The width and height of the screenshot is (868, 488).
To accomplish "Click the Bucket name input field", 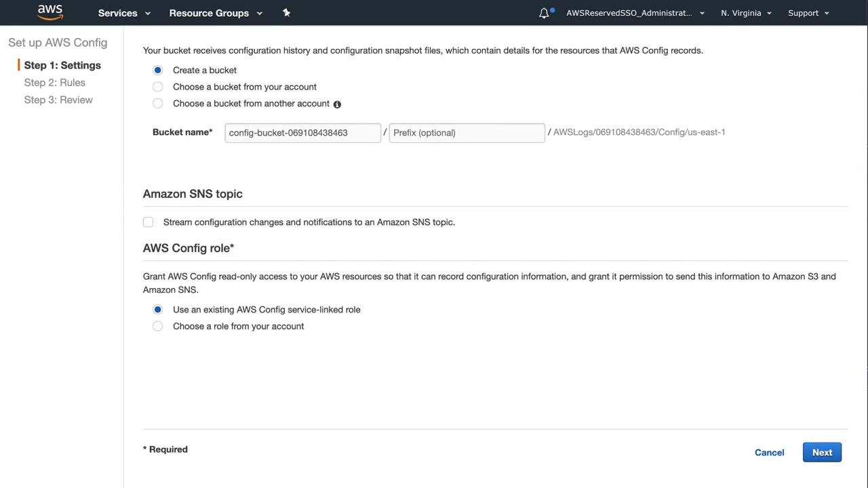I will pyautogui.click(x=302, y=133).
